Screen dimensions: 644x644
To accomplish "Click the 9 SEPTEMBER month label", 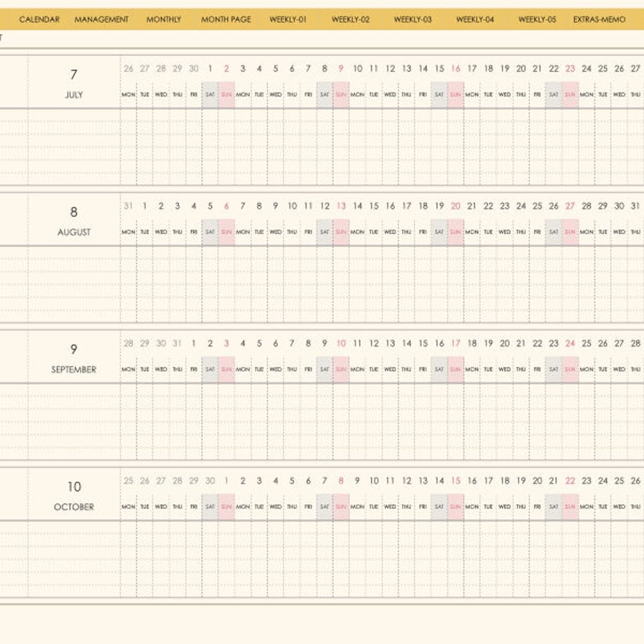I will tap(74, 358).
